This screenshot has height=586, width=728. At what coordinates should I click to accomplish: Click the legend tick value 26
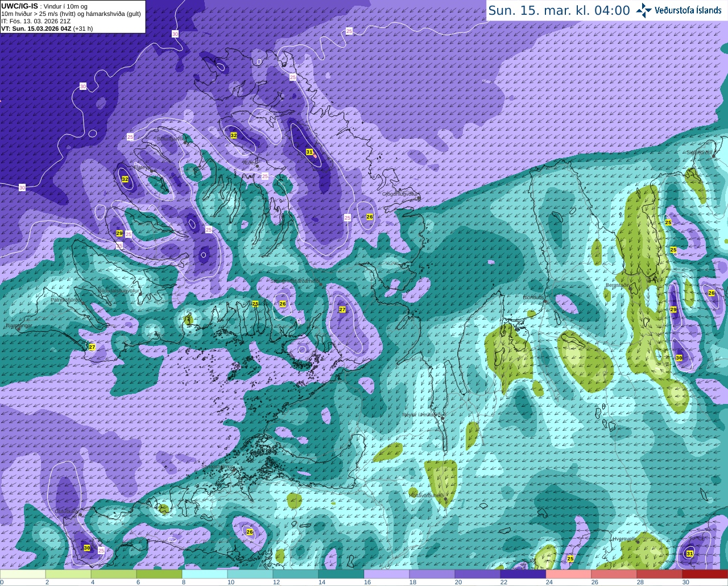pyautogui.click(x=594, y=582)
